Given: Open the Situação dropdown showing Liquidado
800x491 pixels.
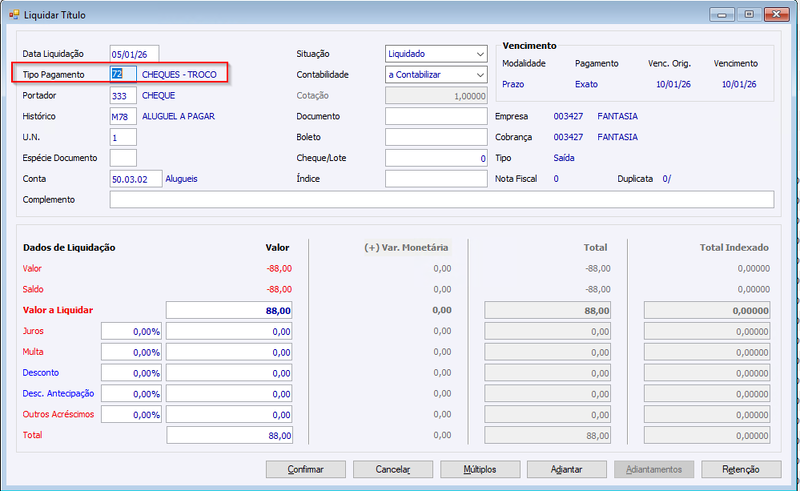Looking at the screenshot, I should click(436, 54).
